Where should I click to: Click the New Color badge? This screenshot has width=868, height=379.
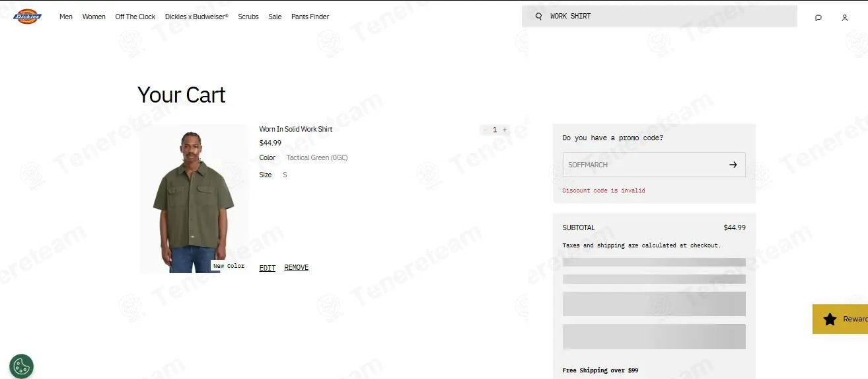pyautogui.click(x=229, y=266)
